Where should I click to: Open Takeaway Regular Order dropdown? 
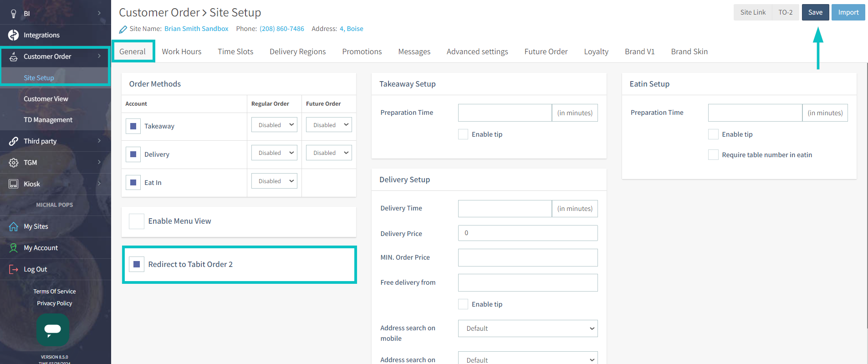pos(274,125)
